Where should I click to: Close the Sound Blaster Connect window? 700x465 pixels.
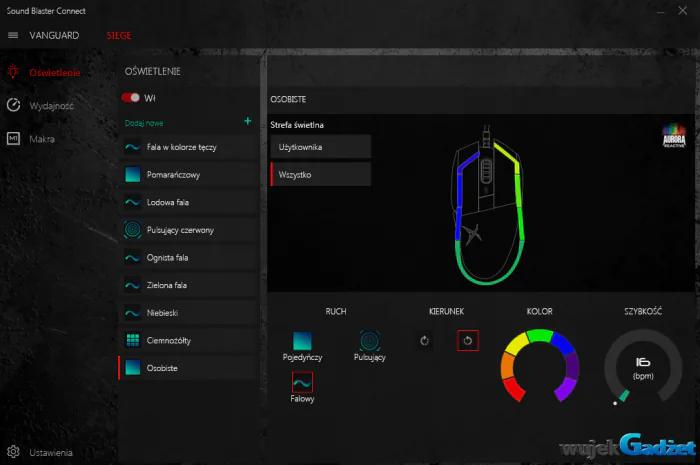pos(683,10)
